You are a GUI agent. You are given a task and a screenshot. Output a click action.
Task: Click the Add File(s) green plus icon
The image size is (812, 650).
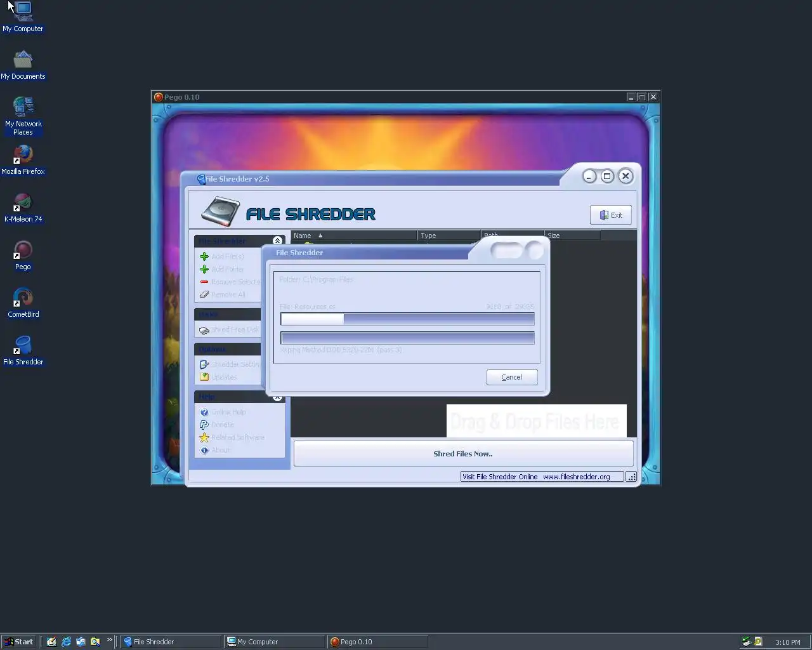[204, 256]
